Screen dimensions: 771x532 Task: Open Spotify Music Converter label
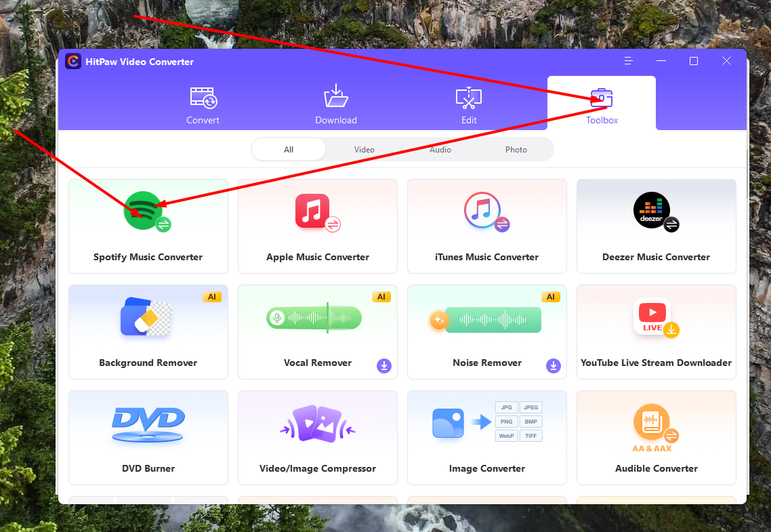point(148,257)
